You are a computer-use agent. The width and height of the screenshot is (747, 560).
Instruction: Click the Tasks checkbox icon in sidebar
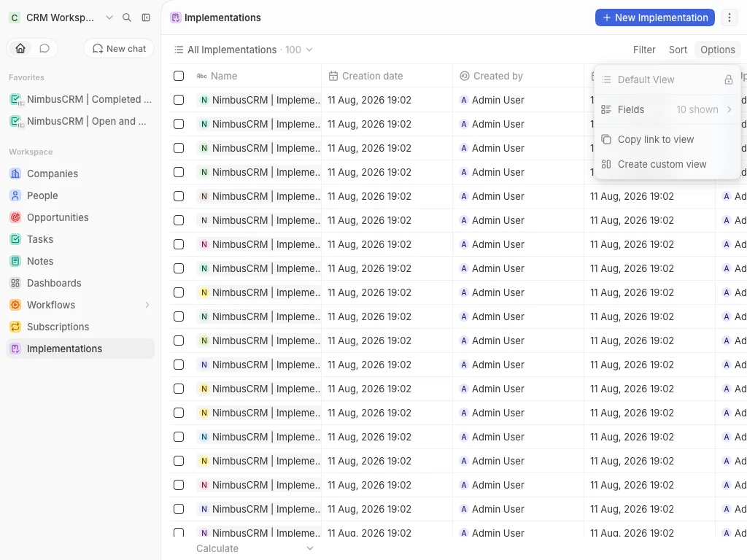15,239
